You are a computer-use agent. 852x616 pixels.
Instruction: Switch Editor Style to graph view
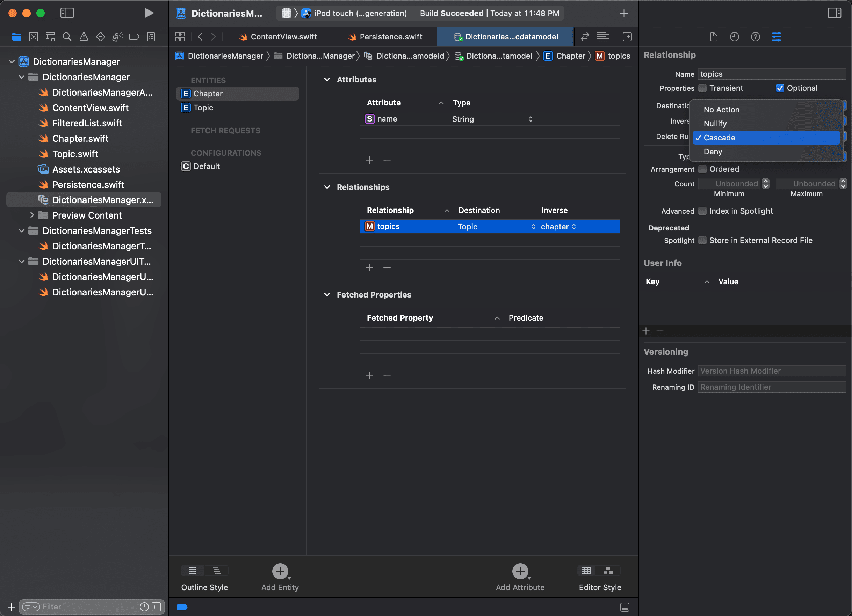[x=608, y=570]
